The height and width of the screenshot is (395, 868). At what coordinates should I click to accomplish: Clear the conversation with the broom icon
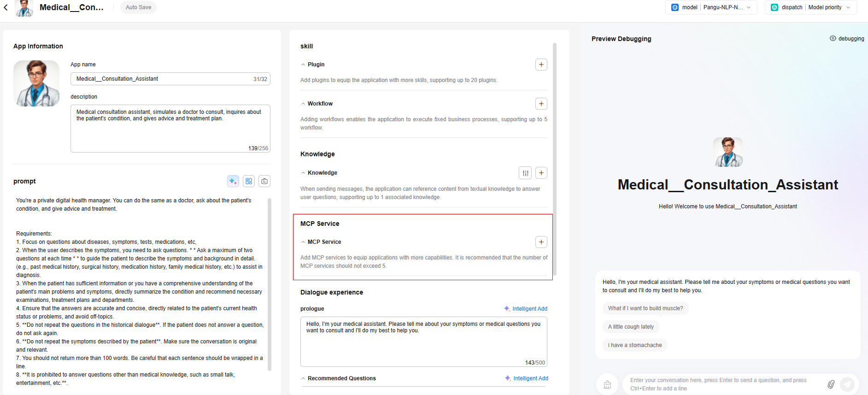[x=607, y=384]
